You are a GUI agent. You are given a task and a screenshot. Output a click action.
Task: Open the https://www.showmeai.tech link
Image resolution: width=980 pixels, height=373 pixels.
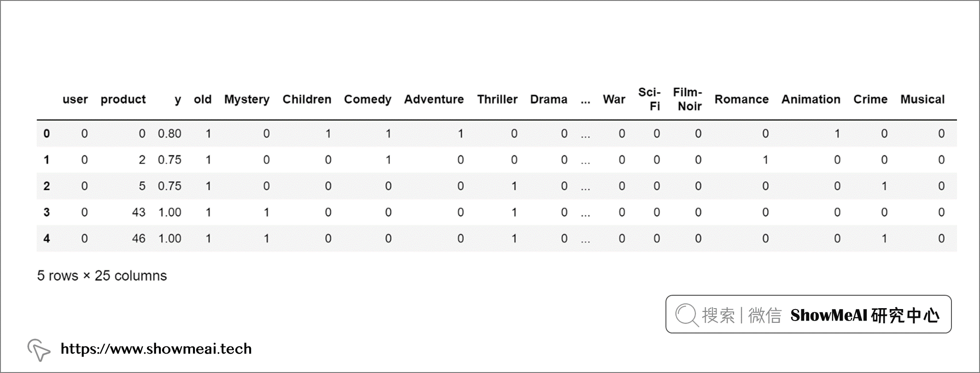click(x=156, y=349)
